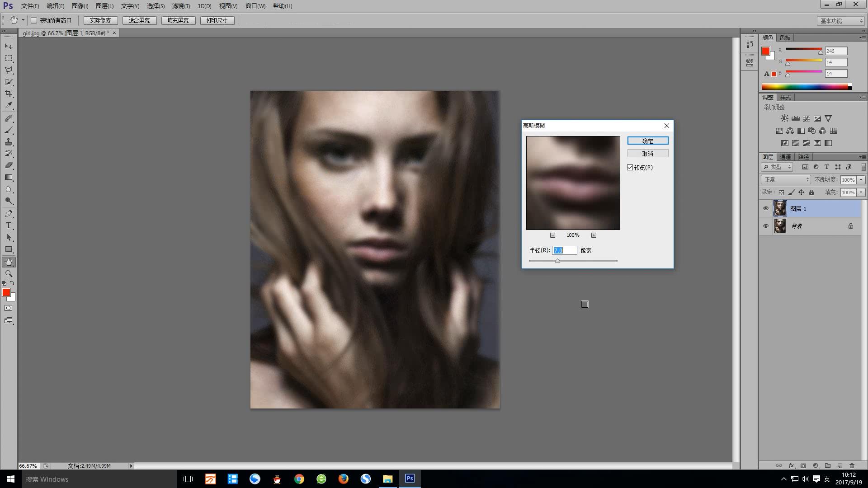Open the color panel flyout menu
Viewport: 868px width, 488px height.
click(863, 38)
